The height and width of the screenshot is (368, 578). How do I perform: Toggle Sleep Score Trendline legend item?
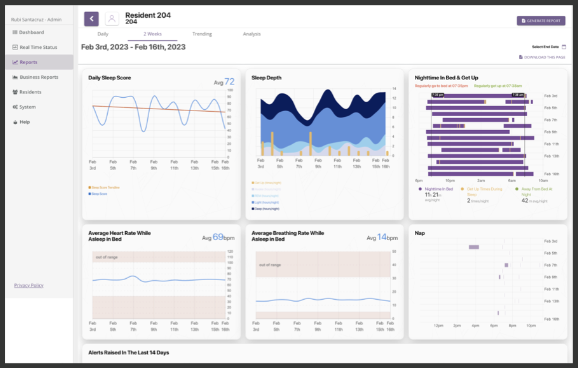104,188
